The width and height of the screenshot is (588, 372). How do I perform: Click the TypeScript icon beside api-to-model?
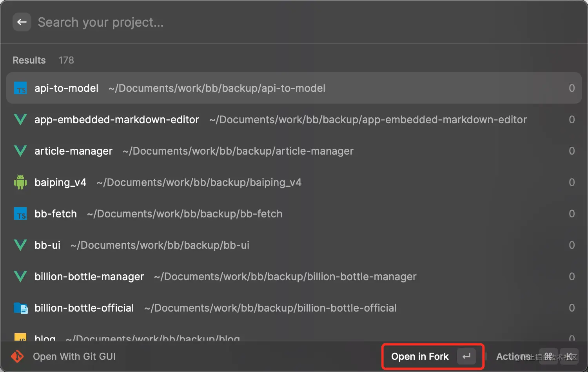20,88
